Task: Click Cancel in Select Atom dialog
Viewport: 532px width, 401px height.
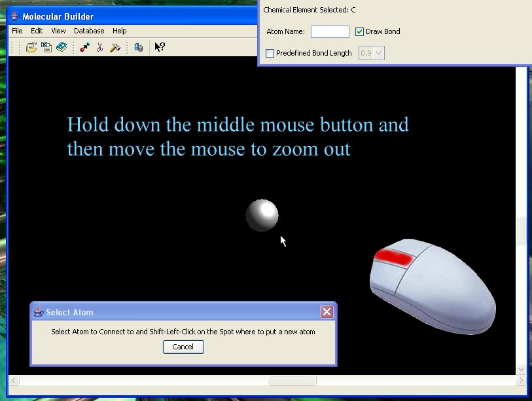Action: [183, 347]
